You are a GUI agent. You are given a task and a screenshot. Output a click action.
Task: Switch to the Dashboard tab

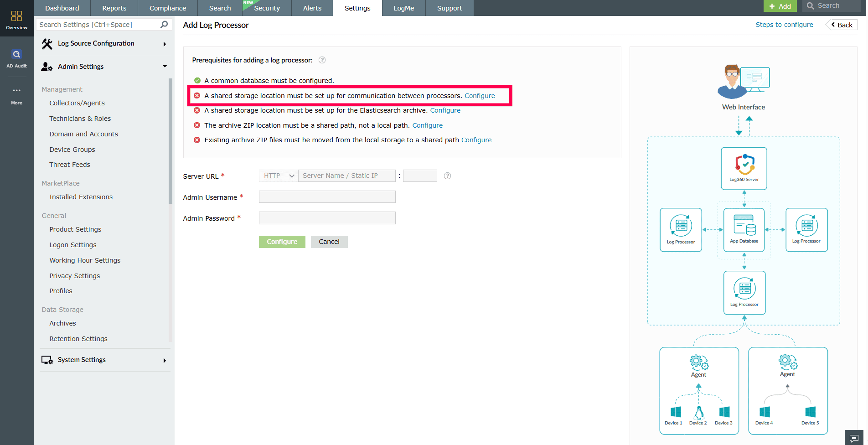coord(62,8)
